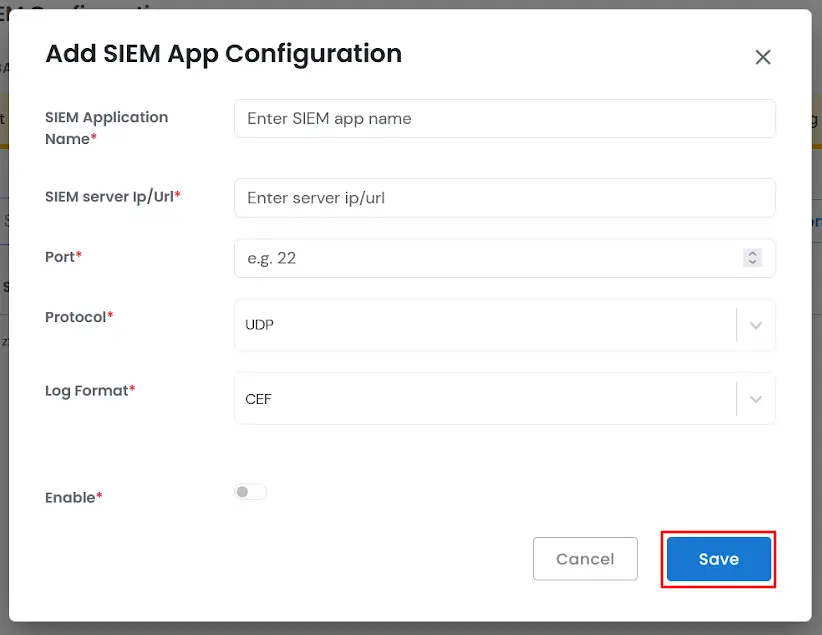Dismiss the dialog using the X icon
822x635 pixels.
pyautogui.click(x=763, y=57)
